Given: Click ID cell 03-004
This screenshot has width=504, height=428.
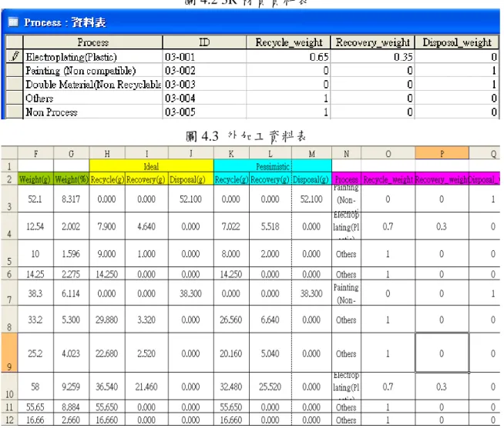Looking at the screenshot, I should coord(204,98).
